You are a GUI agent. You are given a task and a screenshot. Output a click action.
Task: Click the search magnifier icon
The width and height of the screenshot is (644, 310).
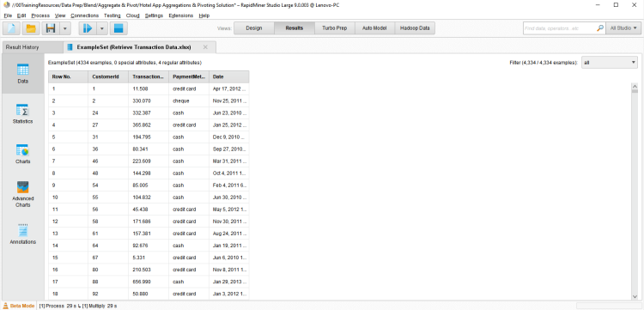[x=600, y=28]
